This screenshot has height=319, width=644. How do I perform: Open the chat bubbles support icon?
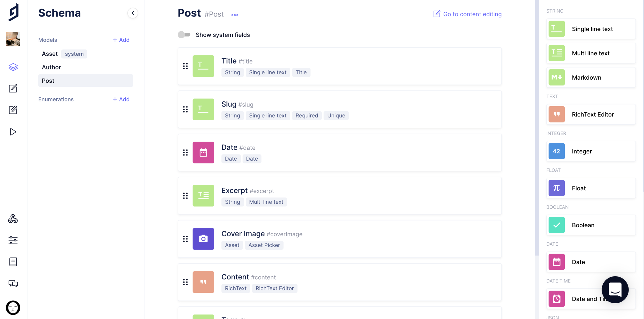[13, 283]
